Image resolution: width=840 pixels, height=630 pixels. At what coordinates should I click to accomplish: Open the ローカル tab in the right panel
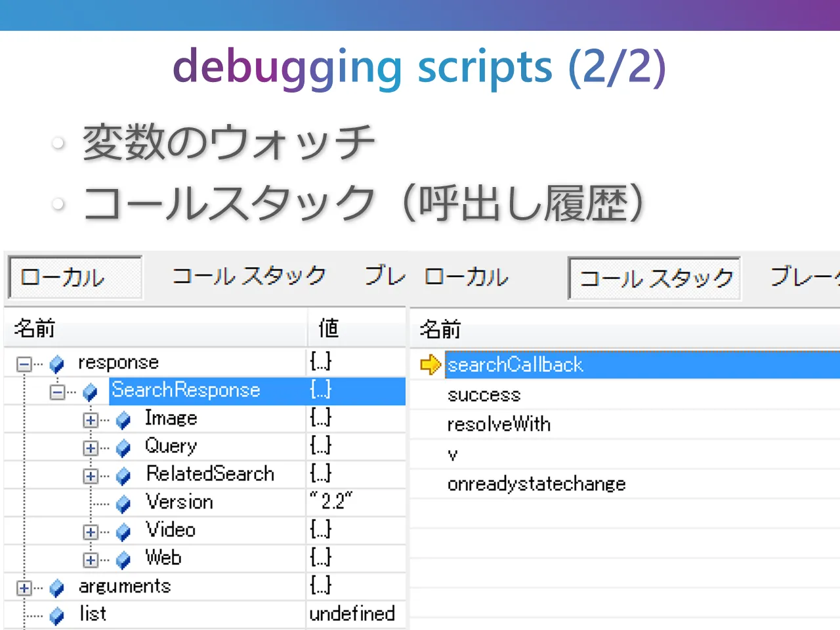point(467,278)
